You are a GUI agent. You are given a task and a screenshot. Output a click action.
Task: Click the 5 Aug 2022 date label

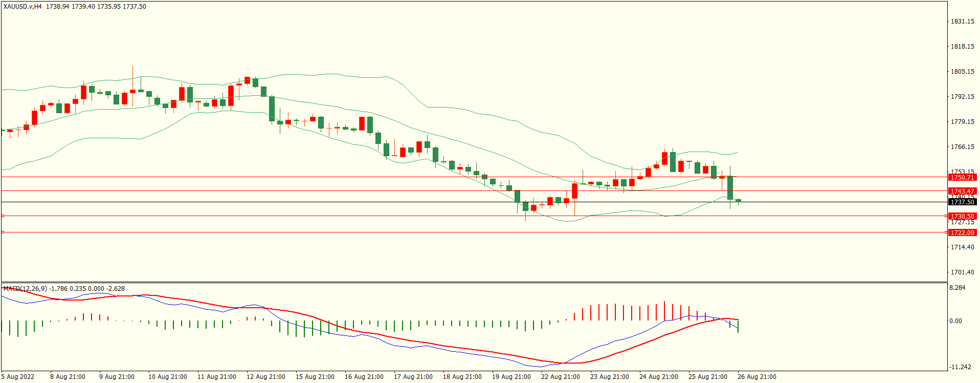point(18,377)
